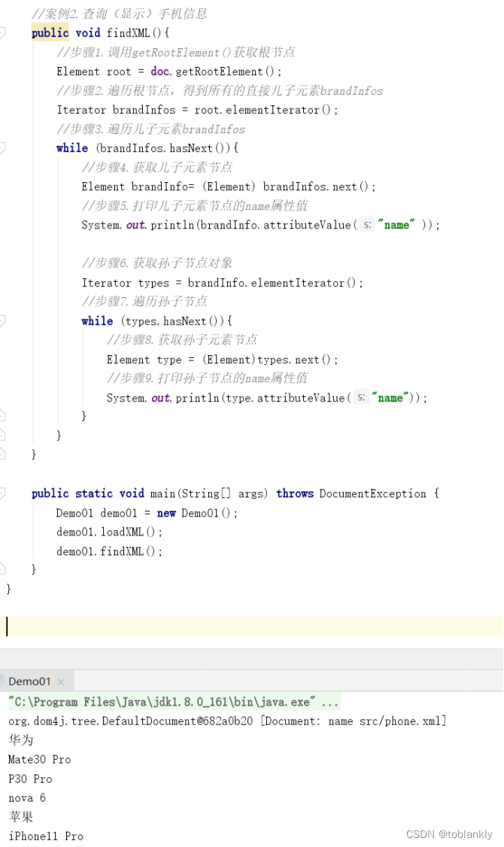Click console output 'P30 Pro'
The height and width of the screenshot is (847, 504).
(30, 779)
